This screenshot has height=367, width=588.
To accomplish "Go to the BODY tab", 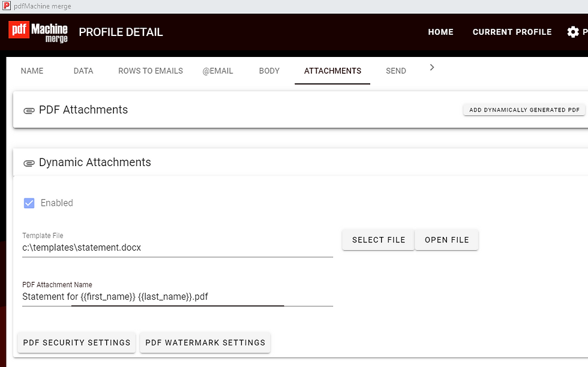I will [x=269, y=71].
